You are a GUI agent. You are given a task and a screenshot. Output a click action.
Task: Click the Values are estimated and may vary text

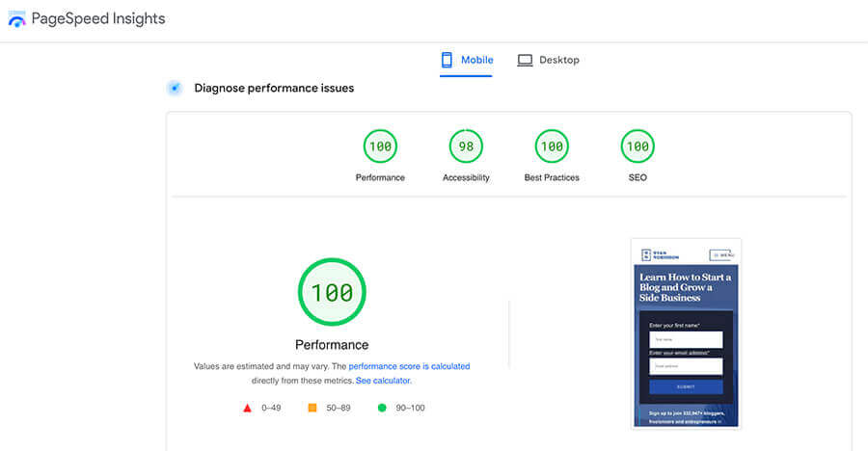pos(261,366)
